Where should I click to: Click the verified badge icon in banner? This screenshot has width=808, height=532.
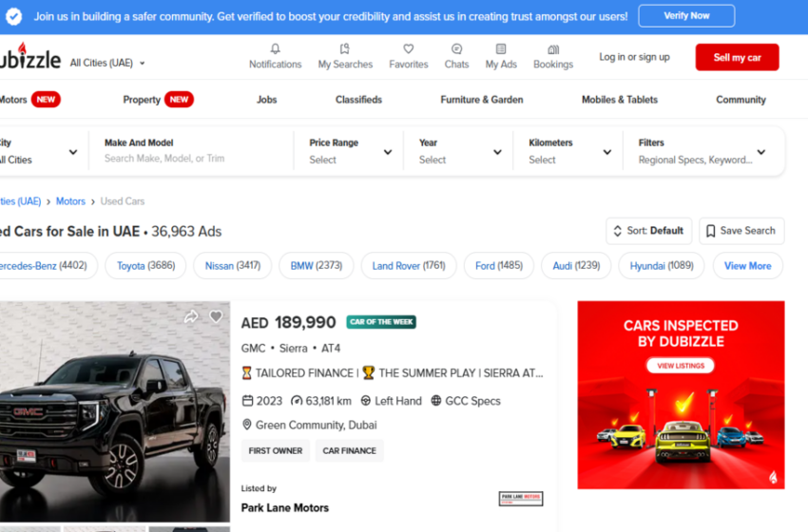pos(14,16)
